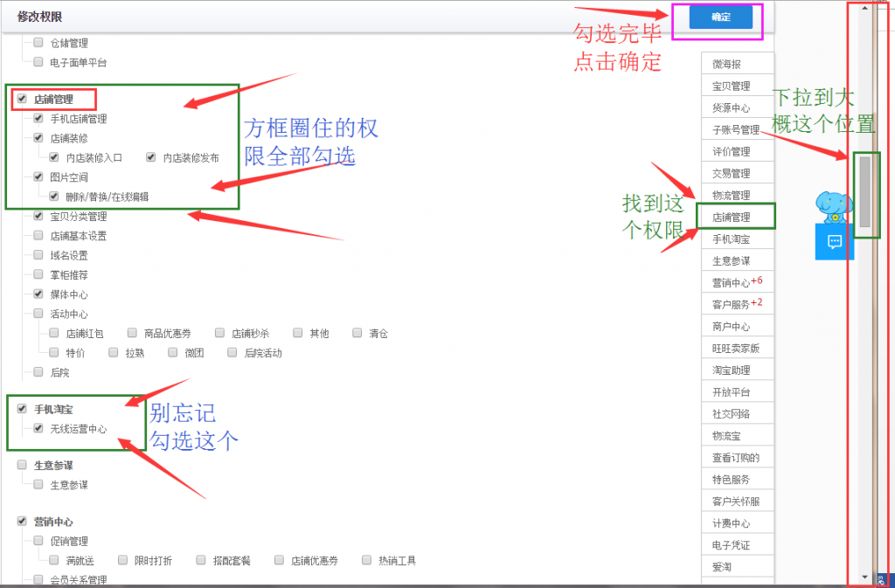
Task: Check the 店铺优惠券 checkbox
Action: (x=279, y=560)
